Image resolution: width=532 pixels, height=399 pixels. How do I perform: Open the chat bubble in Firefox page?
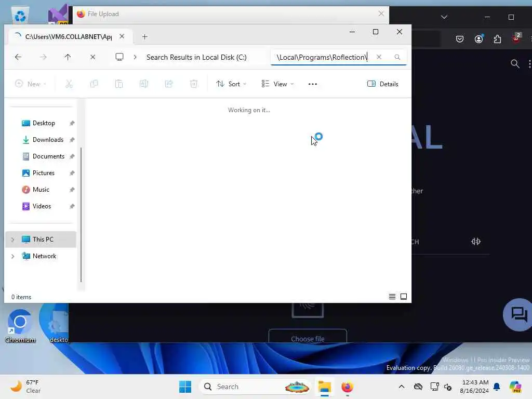coord(518,314)
